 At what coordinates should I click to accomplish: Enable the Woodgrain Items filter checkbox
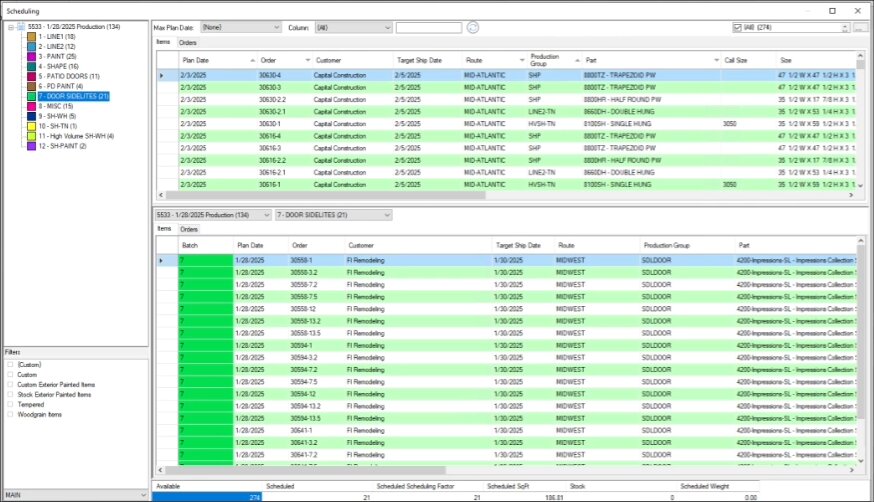point(10,415)
